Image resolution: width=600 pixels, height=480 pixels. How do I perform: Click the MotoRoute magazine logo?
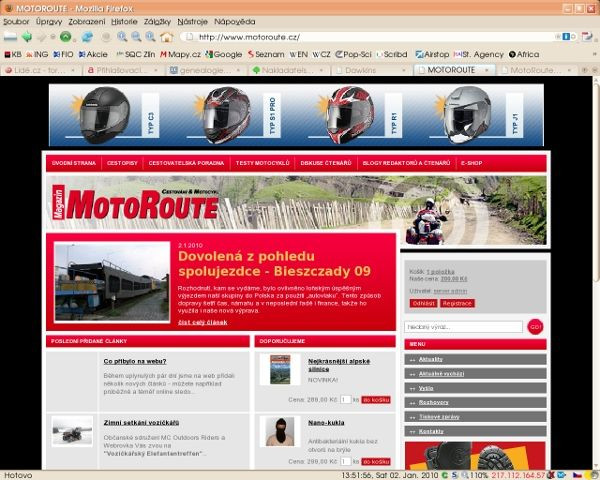tap(132, 206)
